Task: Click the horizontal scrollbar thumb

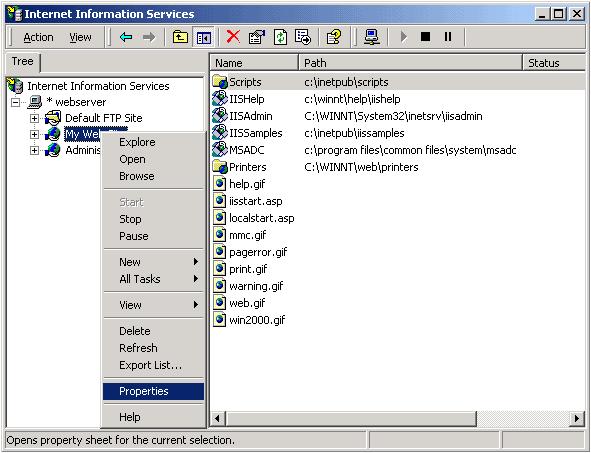Action: tap(351, 418)
